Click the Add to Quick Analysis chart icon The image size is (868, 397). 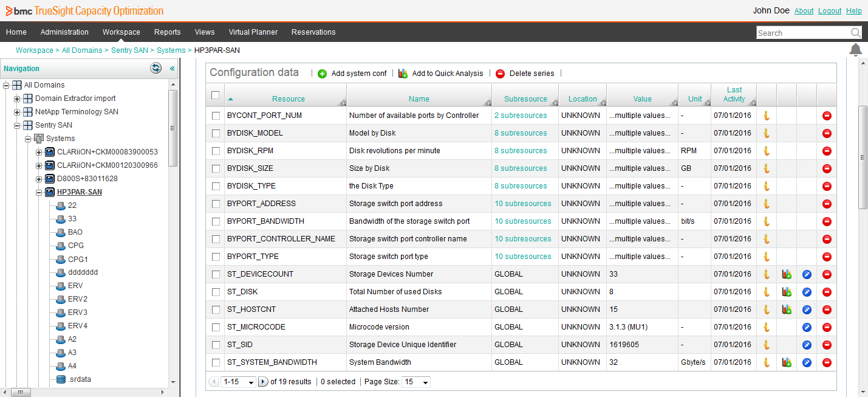pyautogui.click(x=403, y=74)
